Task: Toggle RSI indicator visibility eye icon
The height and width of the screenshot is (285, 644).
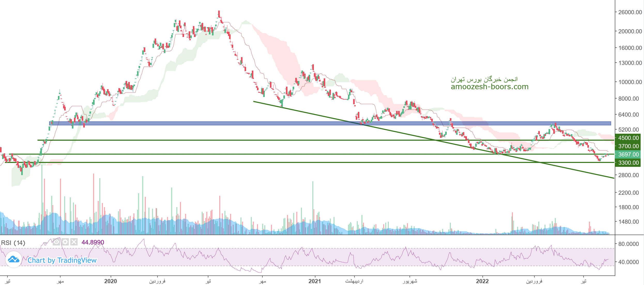Action: (56, 242)
